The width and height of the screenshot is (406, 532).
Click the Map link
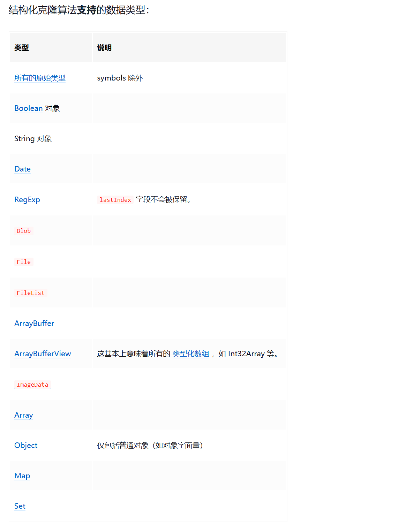[x=22, y=476]
